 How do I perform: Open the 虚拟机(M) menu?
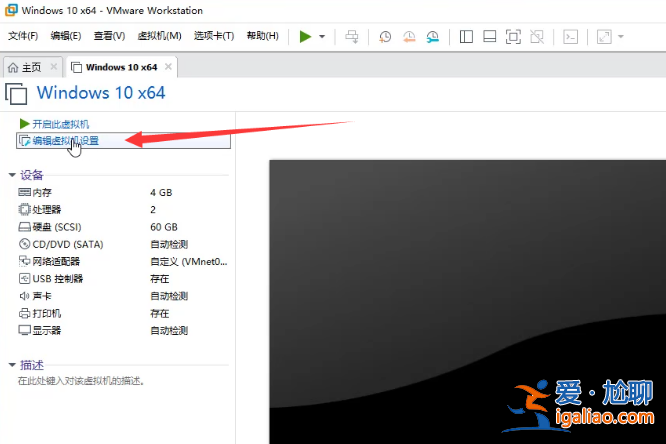159,36
